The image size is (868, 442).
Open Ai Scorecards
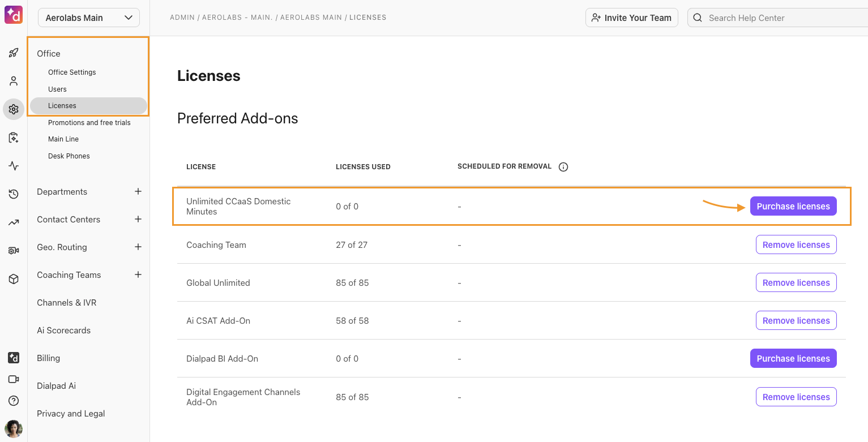(64, 331)
